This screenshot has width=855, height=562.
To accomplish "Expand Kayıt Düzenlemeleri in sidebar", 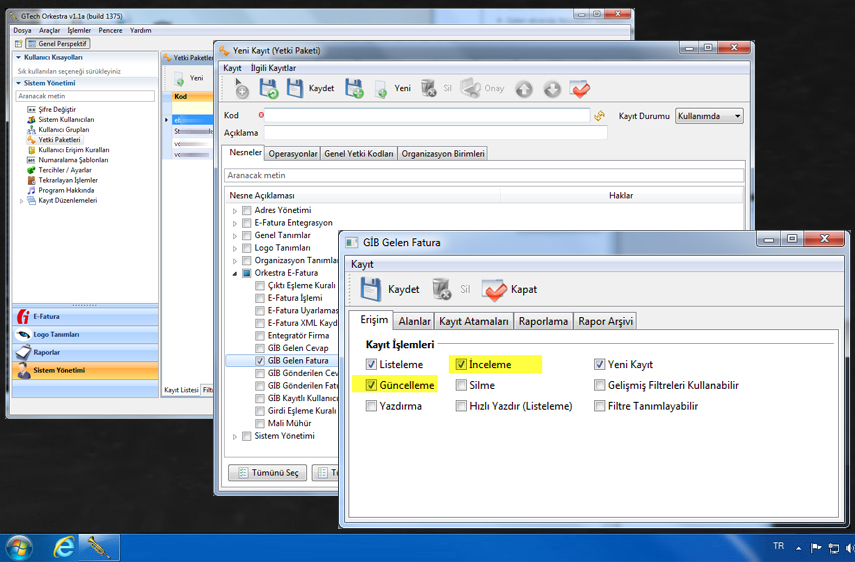I will (x=21, y=201).
